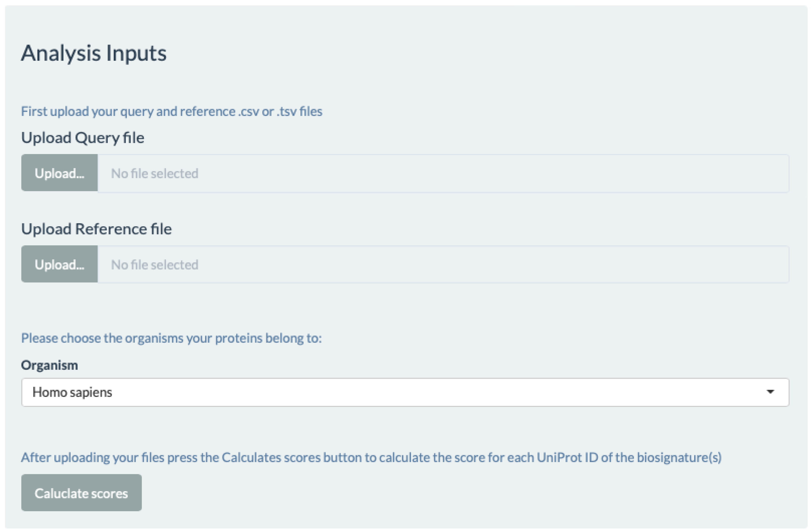Click the 'Upload Reference file' label
812x532 pixels.
96,229
